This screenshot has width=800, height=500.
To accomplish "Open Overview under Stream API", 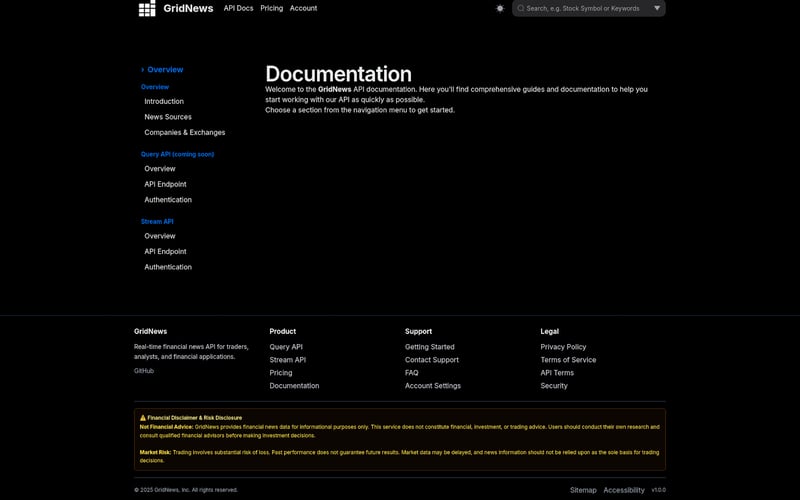I will (160, 236).
